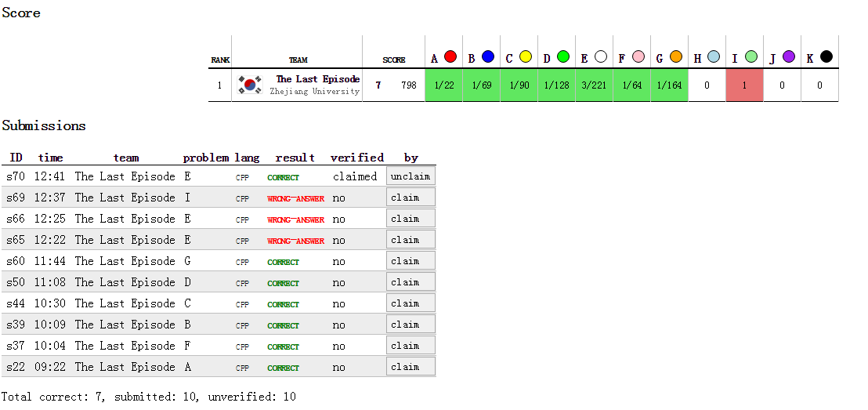Claim submission s69 for problem I
Viewport: 868px width, 410px height.
click(410, 198)
